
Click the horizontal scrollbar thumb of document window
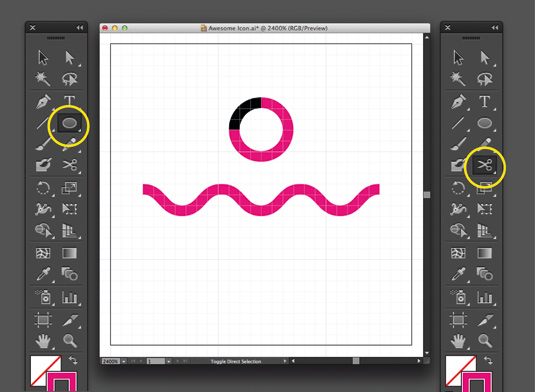(356, 361)
